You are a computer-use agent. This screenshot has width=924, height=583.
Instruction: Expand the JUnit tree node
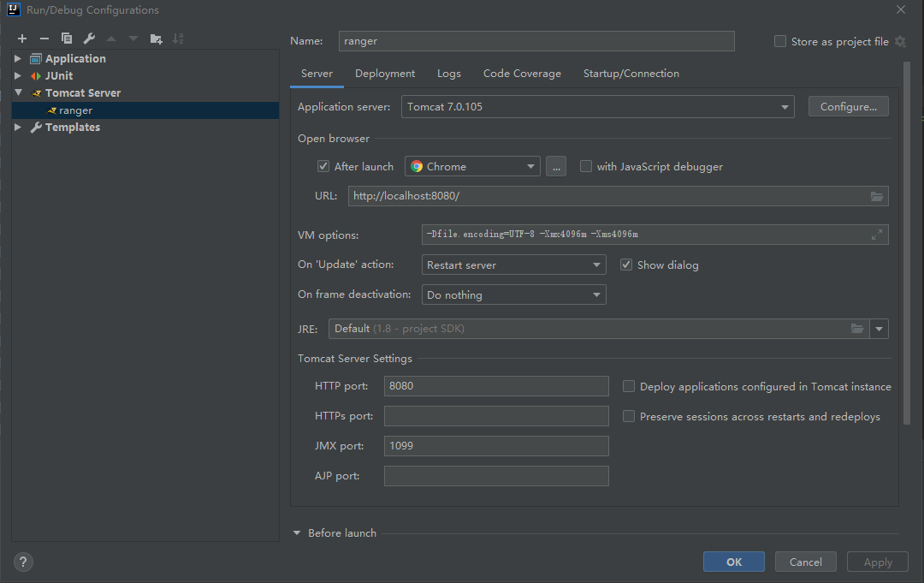pos(18,75)
